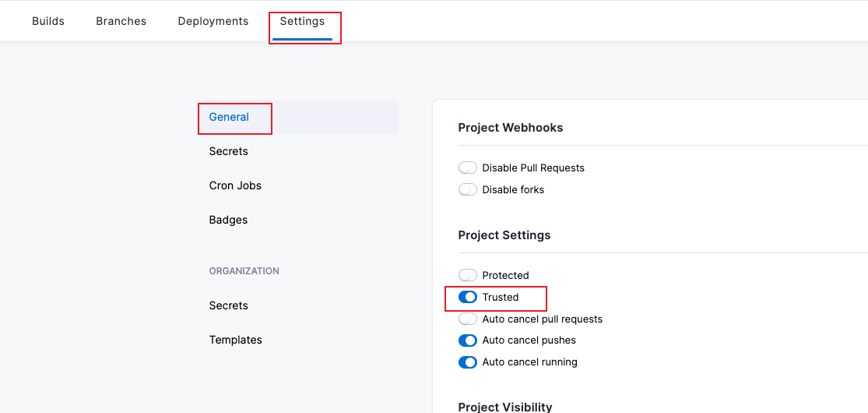This screenshot has width=868, height=413.
Task: Open organization Templates page
Action: click(x=236, y=340)
